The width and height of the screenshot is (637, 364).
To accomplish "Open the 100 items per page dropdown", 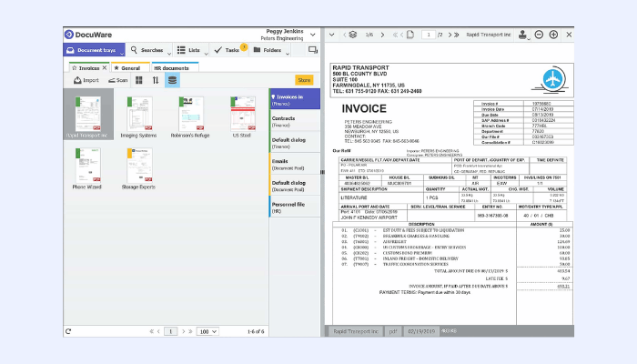I will [207, 331].
